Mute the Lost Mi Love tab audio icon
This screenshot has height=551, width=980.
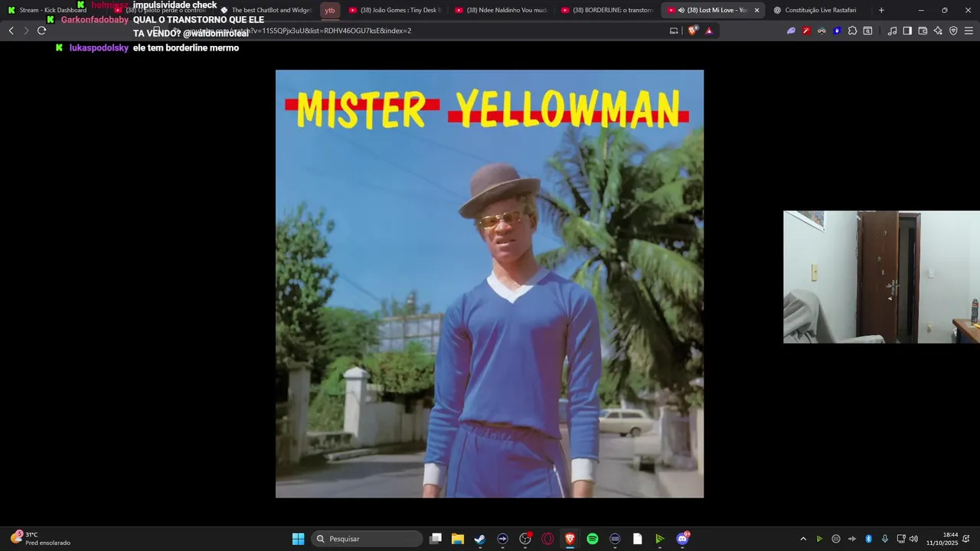[681, 10]
